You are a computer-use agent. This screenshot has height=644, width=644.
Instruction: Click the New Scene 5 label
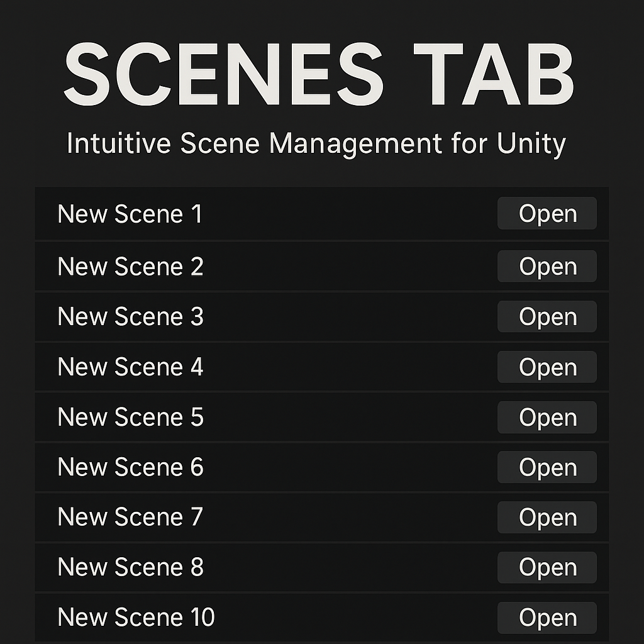(x=131, y=417)
